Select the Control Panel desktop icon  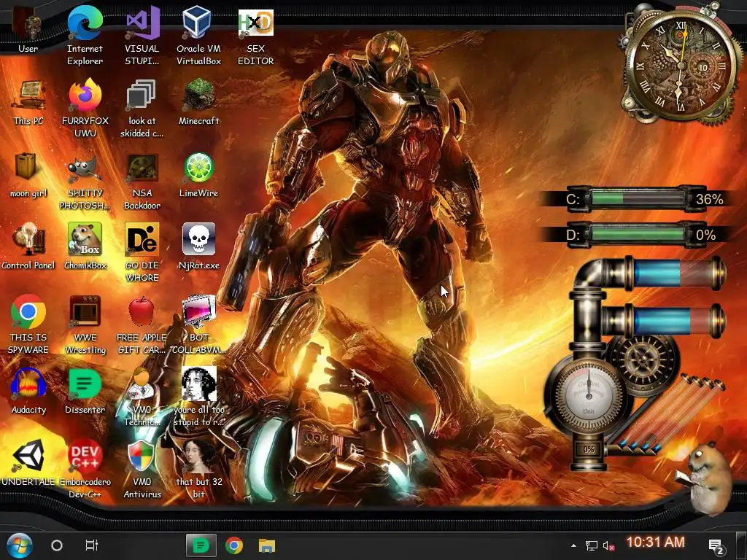click(28, 246)
